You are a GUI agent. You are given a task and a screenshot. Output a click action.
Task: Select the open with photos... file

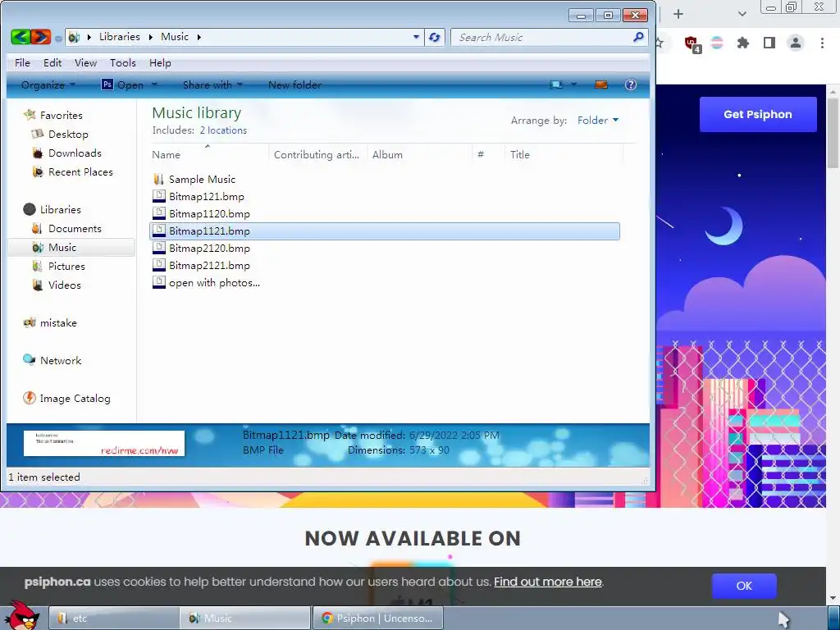[x=214, y=282]
